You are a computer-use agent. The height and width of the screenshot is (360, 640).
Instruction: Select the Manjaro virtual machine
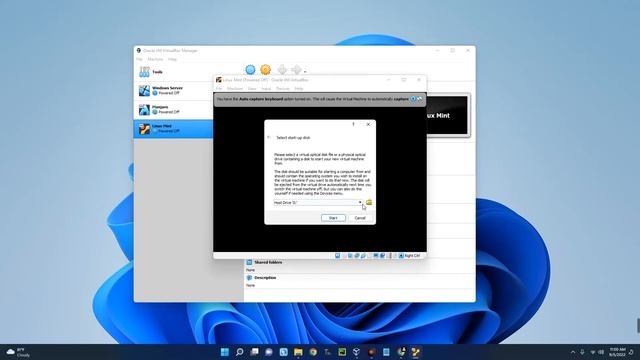(x=173, y=109)
